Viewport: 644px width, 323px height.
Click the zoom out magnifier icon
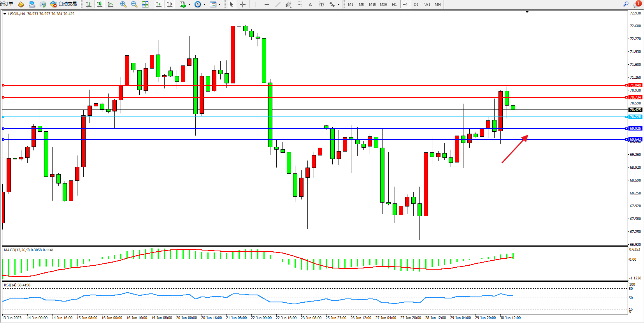point(134,4)
